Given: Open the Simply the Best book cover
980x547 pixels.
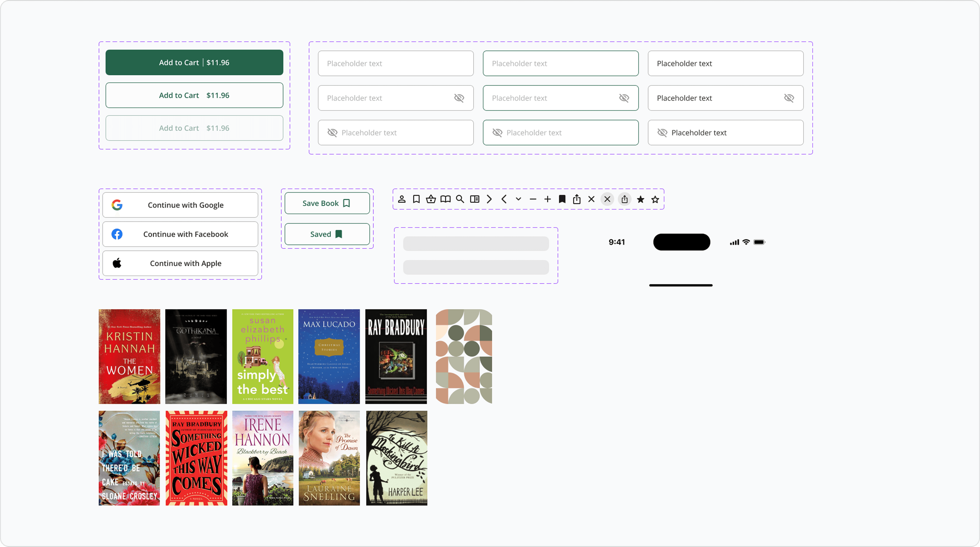Looking at the screenshot, I should [x=263, y=357].
